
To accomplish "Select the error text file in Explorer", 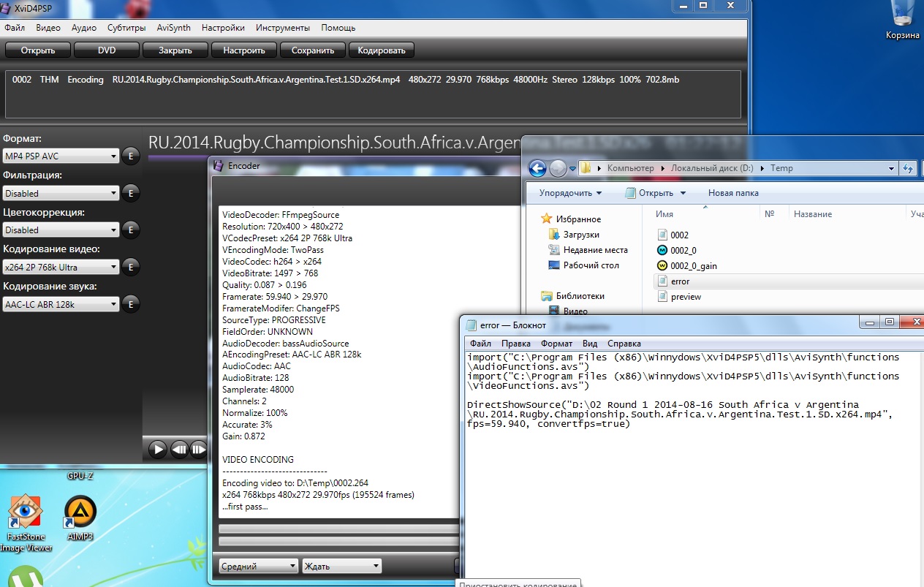I will [x=673, y=281].
